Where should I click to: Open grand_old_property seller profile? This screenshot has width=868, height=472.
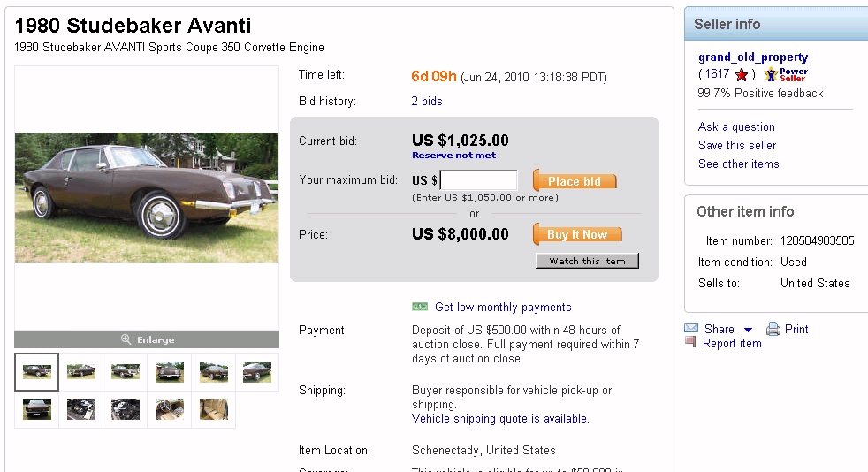753,57
